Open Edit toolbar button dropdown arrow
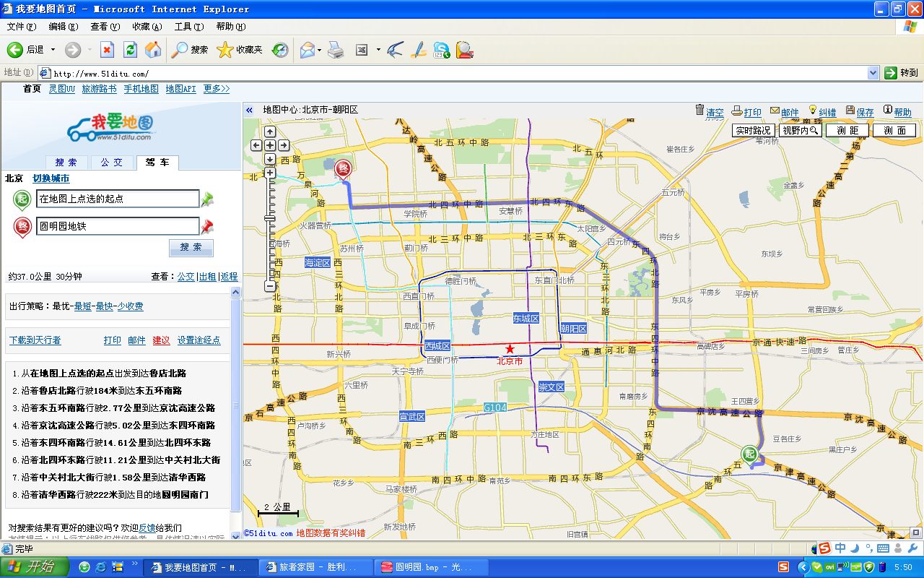 pyautogui.click(x=378, y=50)
